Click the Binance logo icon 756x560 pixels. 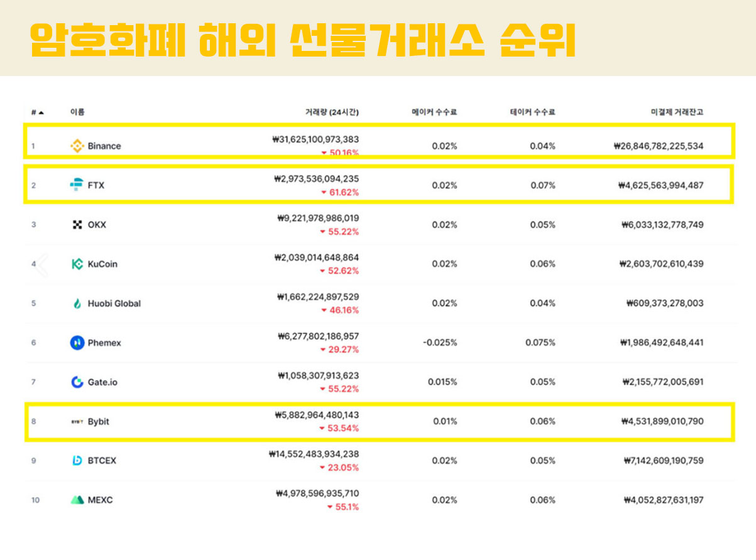(x=77, y=146)
